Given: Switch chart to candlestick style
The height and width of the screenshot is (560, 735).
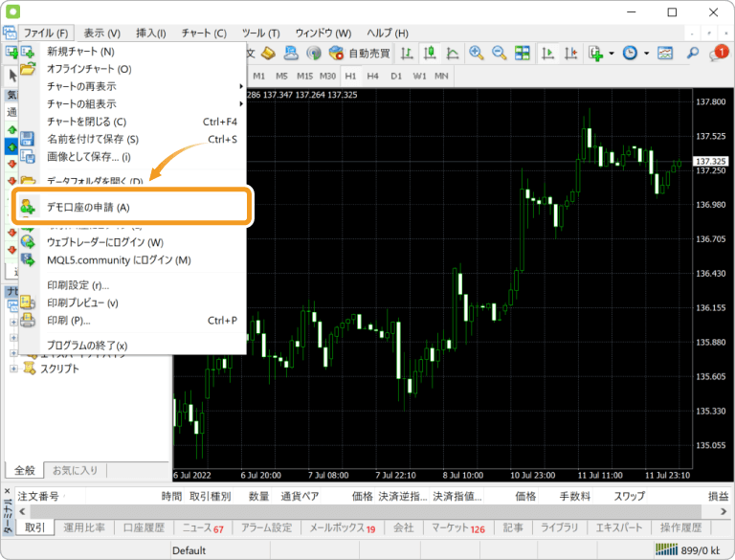Looking at the screenshot, I should point(430,53).
